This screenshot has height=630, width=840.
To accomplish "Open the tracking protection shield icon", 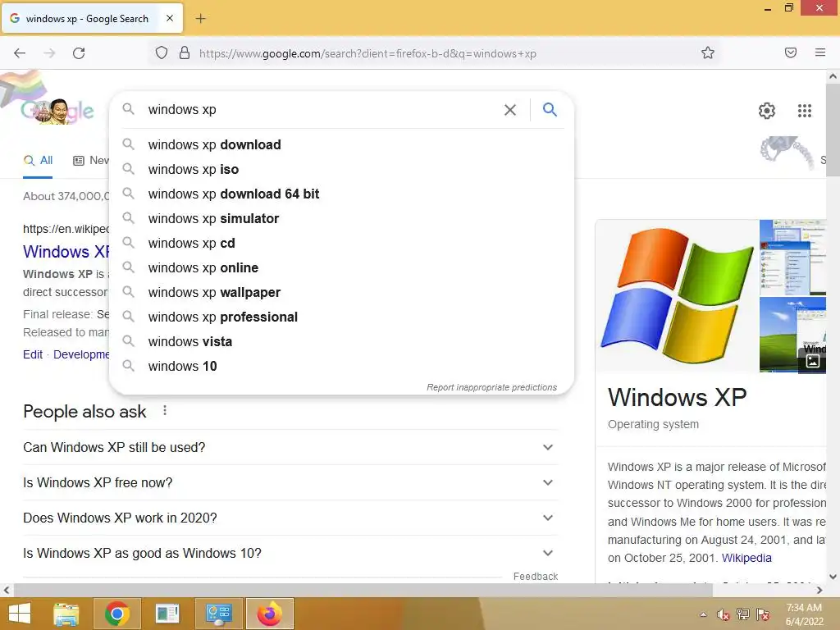I will point(162,52).
